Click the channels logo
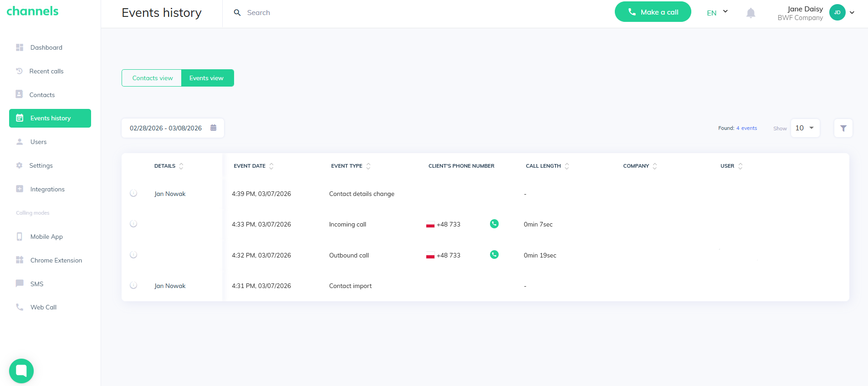Screen dimensions: 868x386 tap(32, 11)
